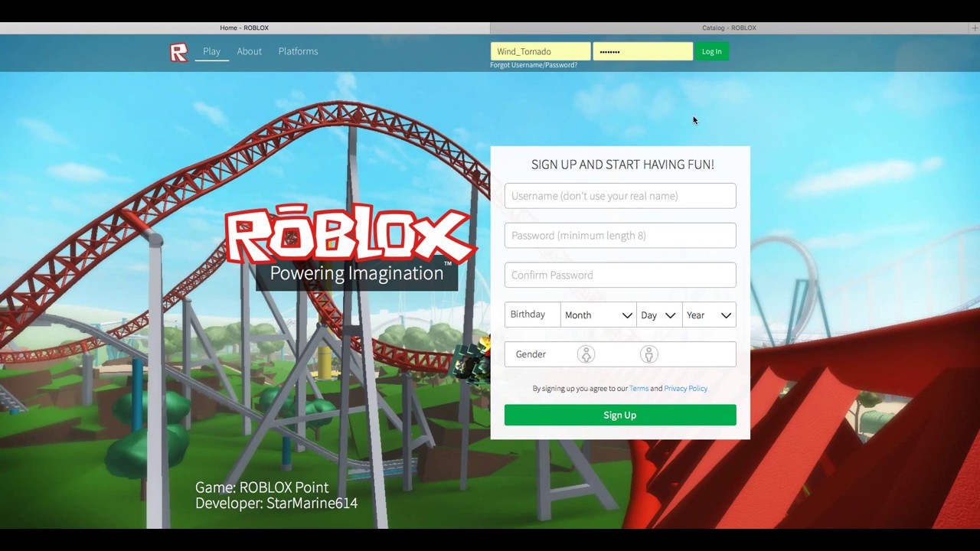Expand the birthday Year dropdown

point(709,315)
